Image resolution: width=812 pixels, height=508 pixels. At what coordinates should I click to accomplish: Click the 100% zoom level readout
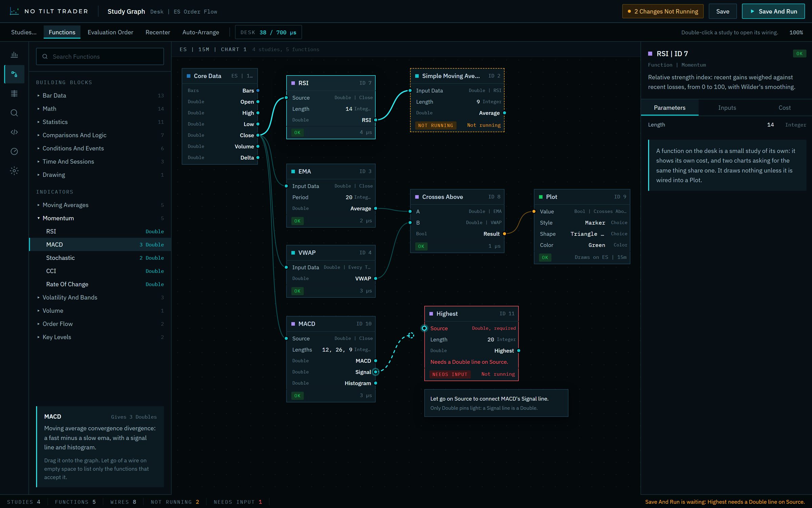[x=796, y=32]
